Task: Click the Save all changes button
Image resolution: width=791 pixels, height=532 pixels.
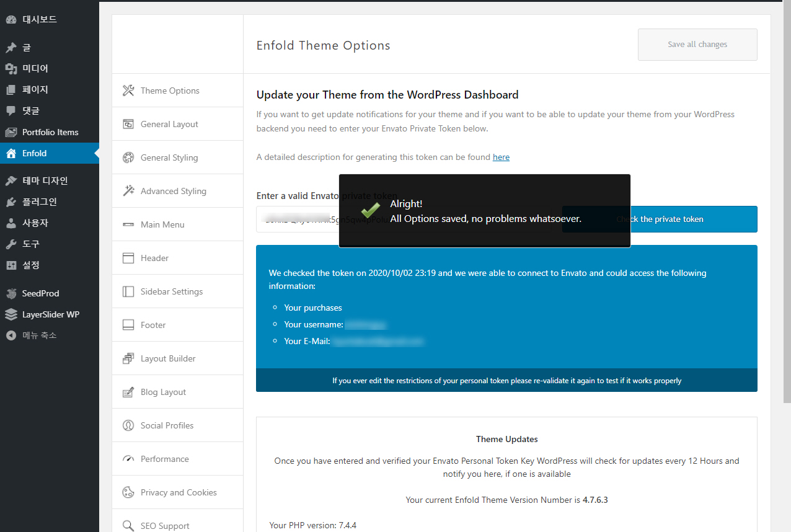Action: click(697, 45)
